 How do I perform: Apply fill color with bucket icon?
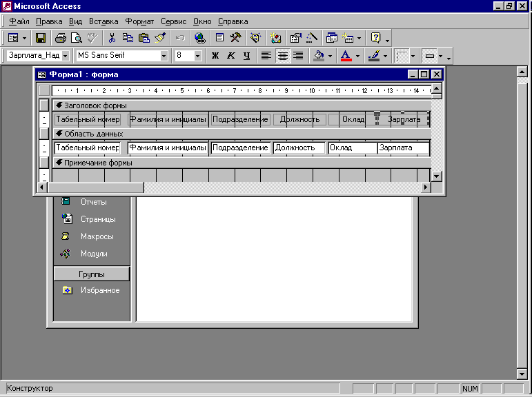319,56
